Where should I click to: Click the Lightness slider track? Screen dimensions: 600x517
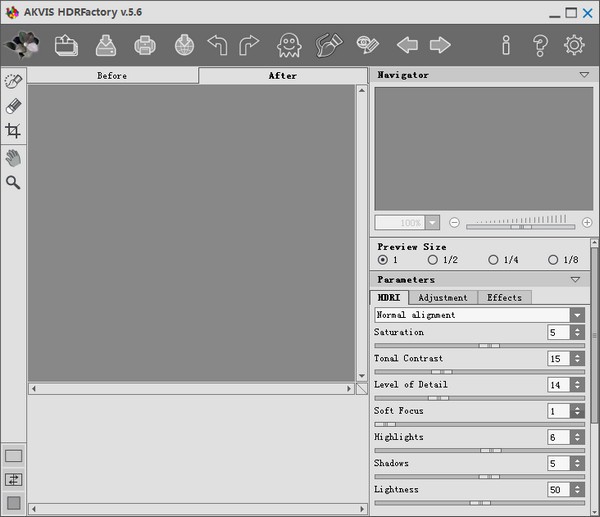click(x=479, y=503)
